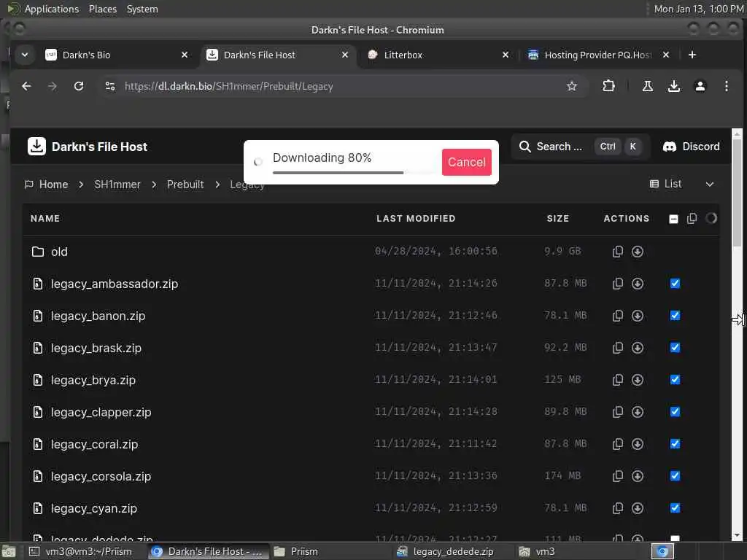This screenshot has width=747, height=560.
Task: Click the Chromium extensions puzzle icon
Action: pyautogui.click(x=608, y=86)
